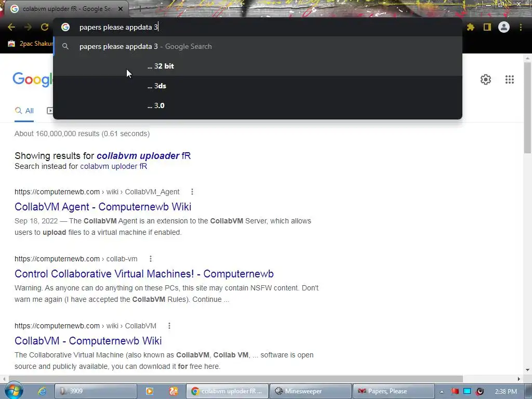This screenshot has height=399, width=532.
Task: Open options for the wiki CollabVM result
Action: 169,326
